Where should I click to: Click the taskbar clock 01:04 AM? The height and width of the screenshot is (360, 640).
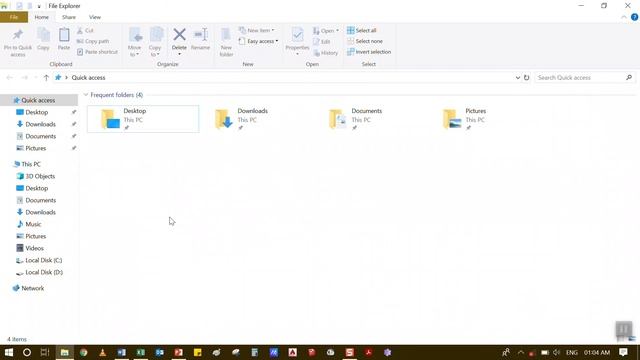[597, 352]
